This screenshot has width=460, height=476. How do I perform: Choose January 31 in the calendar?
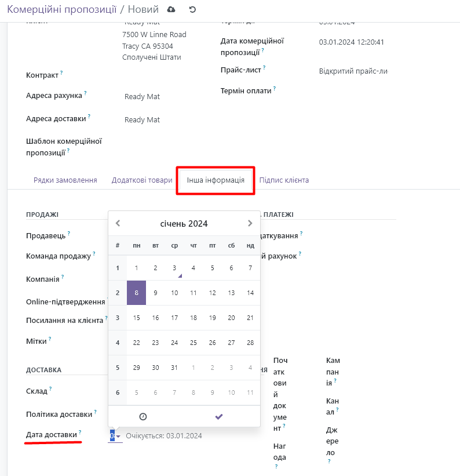tap(174, 368)
